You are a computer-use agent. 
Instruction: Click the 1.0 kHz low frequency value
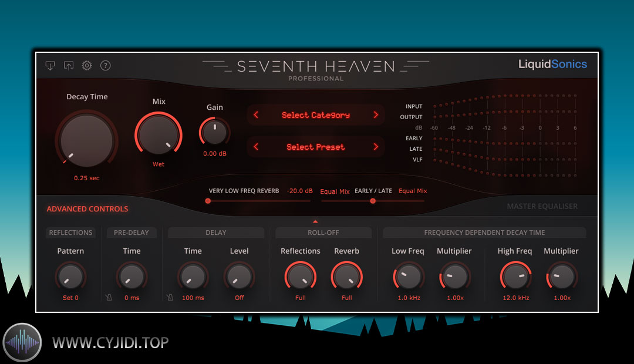coord(409,298)
